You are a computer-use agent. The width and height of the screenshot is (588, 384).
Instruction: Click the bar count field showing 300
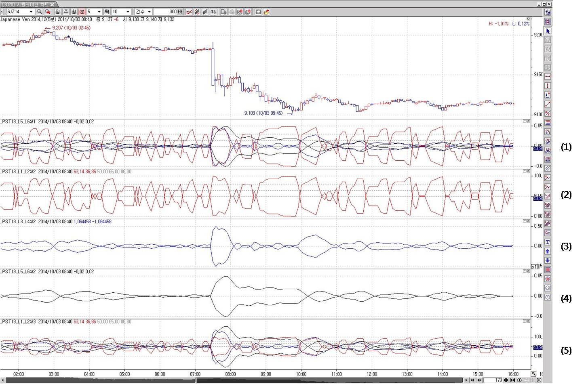165,12
